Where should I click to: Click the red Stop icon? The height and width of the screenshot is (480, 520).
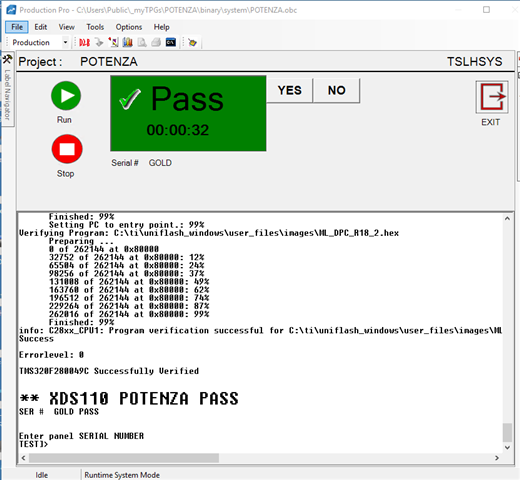point(67,149)
